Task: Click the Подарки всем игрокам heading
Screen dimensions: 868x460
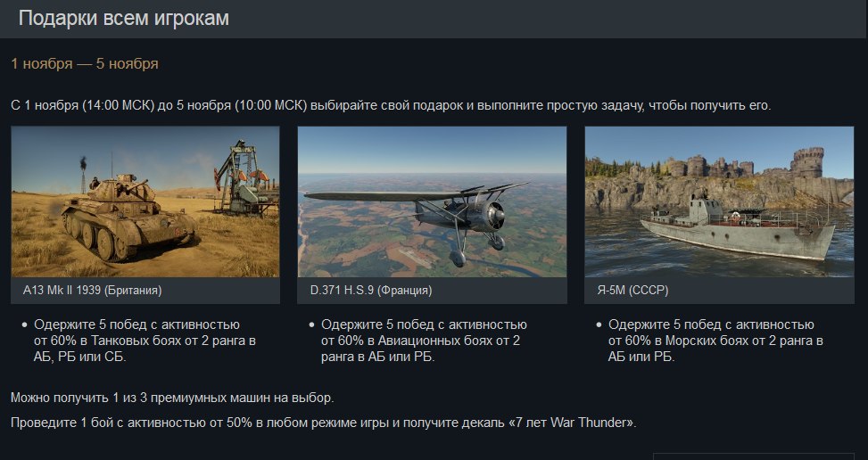Action: 124,18
